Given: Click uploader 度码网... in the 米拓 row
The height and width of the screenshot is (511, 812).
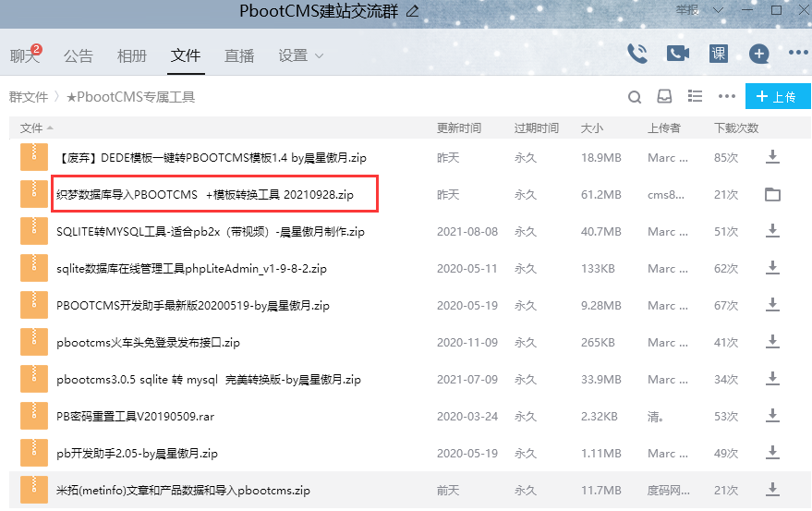Looking at the screenshot, I should (x=669, y=491).
